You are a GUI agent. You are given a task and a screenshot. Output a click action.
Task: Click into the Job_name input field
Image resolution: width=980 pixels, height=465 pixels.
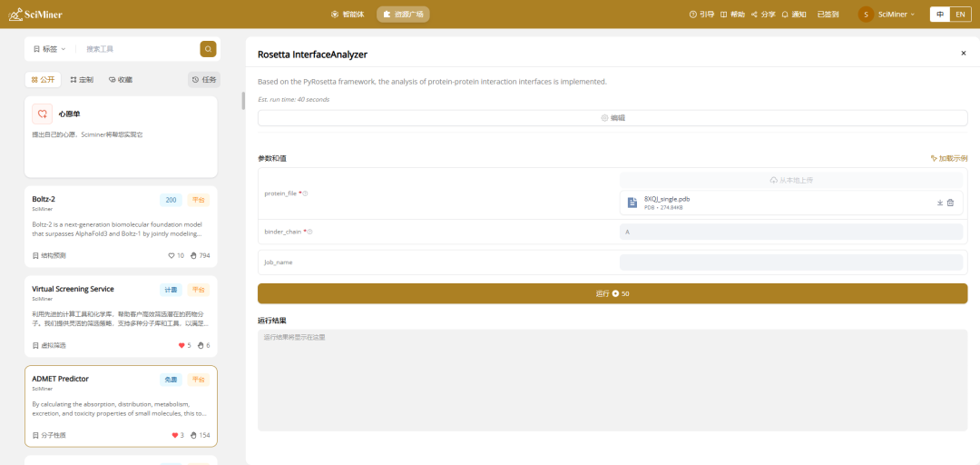[790, 262]
